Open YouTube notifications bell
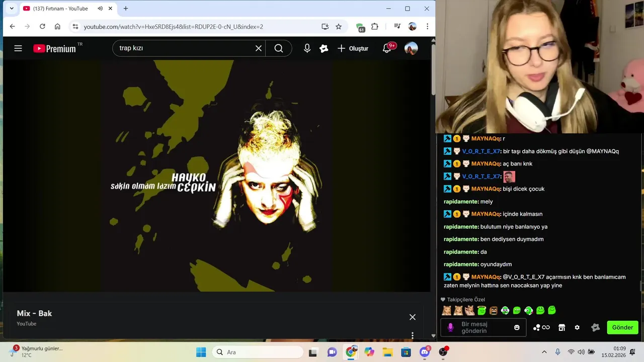This screenshot has height=362, width=644. 387,48
